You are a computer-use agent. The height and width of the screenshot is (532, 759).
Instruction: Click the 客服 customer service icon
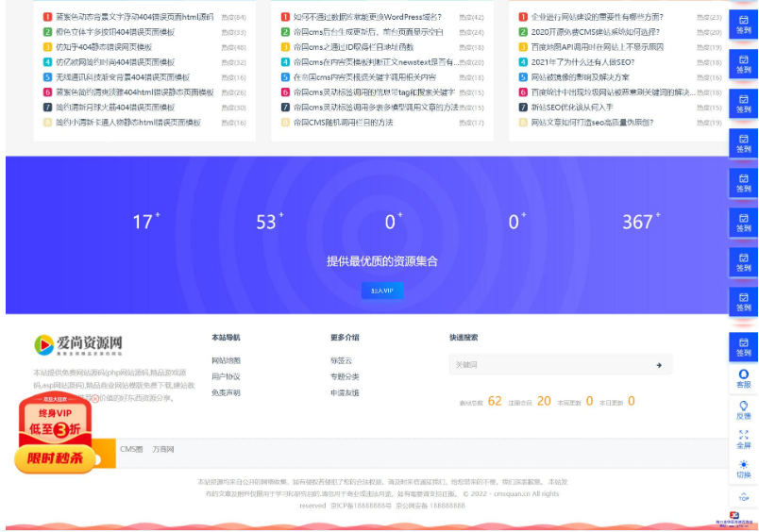[743, 378]
